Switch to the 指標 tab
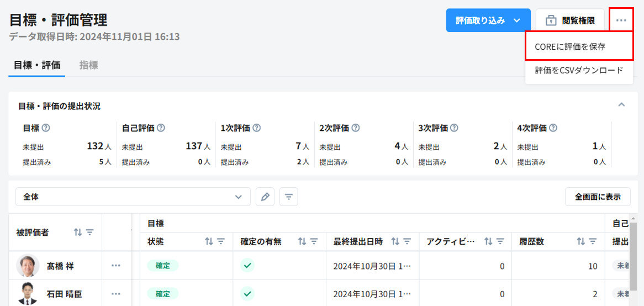The height and width of the screenshot is (306, 644). coord(88,65)
